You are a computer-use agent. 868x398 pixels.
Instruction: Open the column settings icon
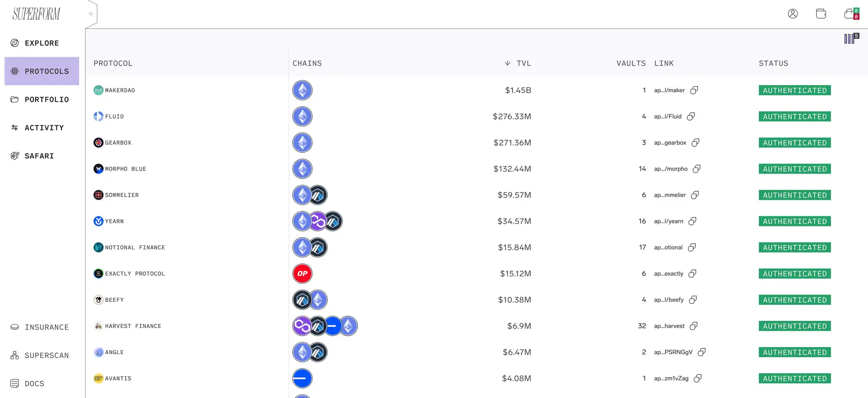click(x=850, y=39)
